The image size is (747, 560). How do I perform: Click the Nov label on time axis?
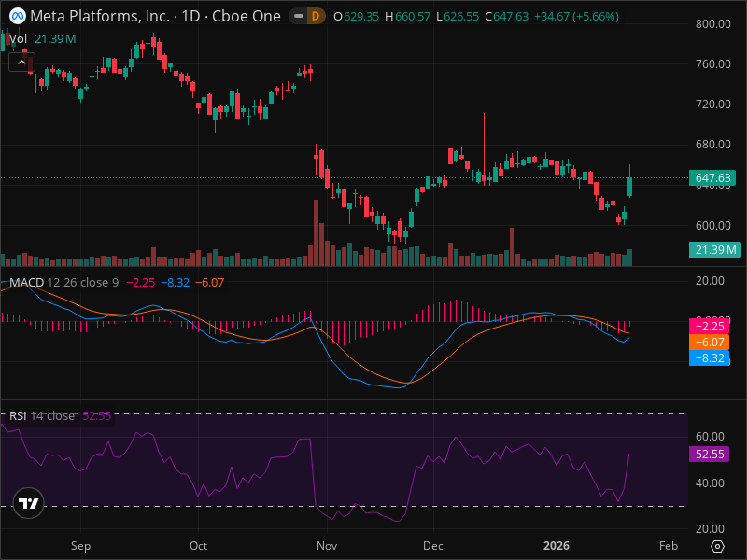tap(327, 546)
